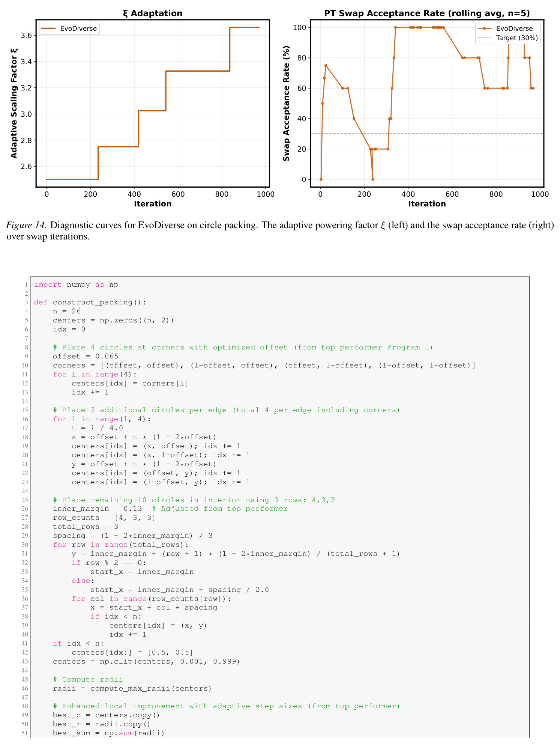
Task: Click 'centers = np.clip(centers, 0.001, 0.999)'
Action: (x=147, y=661)
